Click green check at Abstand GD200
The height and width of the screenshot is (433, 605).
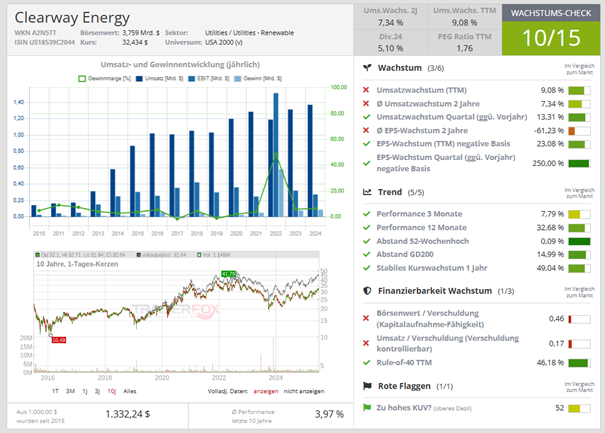(367, 254)
